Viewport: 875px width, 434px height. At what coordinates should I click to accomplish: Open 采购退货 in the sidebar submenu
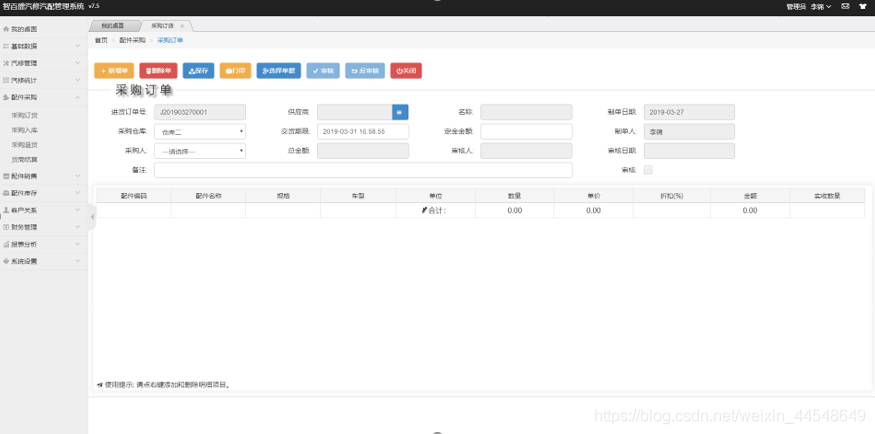[x=25, y=144]
